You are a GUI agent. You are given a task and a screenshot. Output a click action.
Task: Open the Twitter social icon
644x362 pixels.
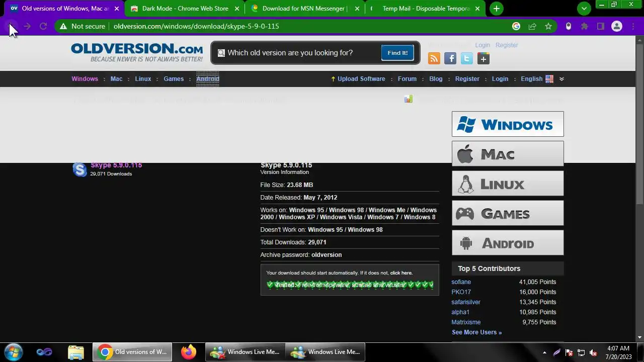click(467, 59)
